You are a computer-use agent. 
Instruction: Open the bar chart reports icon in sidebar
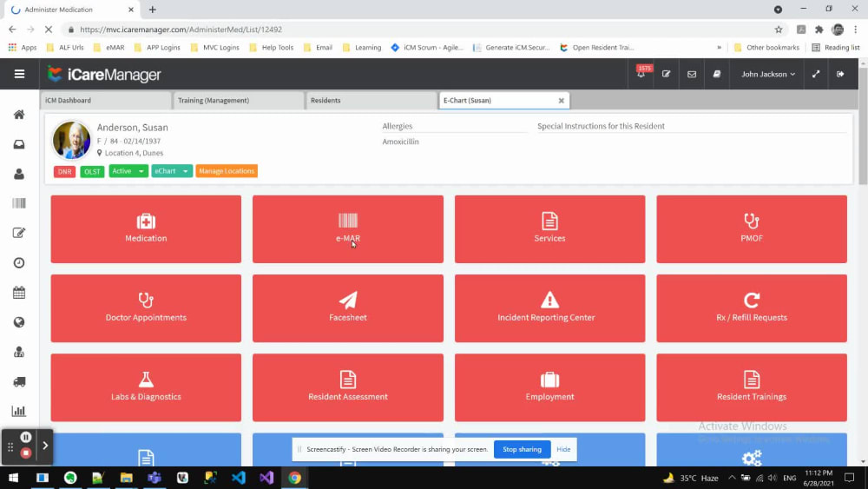[x=19, y=411]
